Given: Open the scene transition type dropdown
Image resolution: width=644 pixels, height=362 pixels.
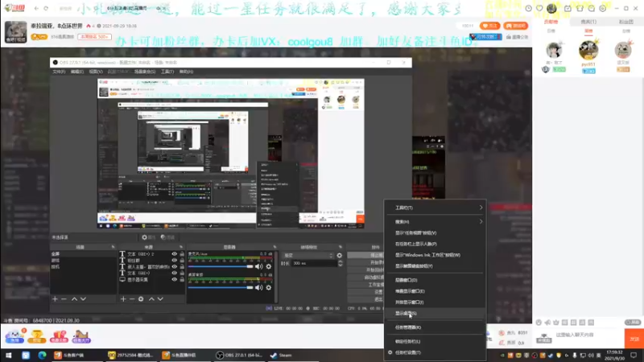Looking at the screenshot, I should point(308,255).
